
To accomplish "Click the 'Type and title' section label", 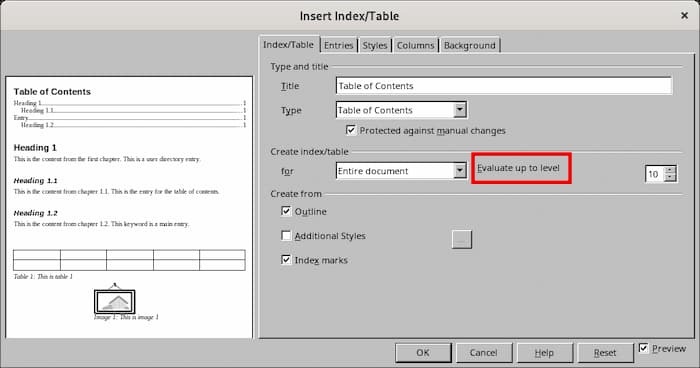I will pyautogui.click(x=299, y=67).
